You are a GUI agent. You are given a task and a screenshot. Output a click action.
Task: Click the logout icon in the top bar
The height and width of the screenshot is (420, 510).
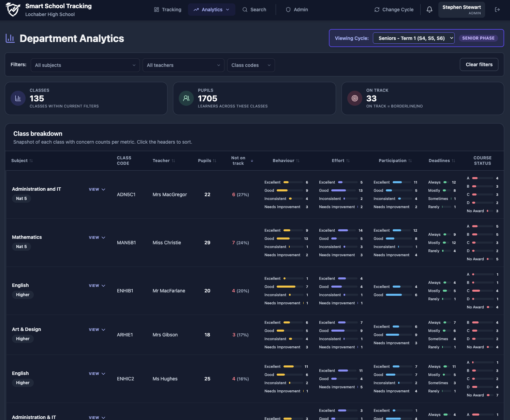click(497, 10)
